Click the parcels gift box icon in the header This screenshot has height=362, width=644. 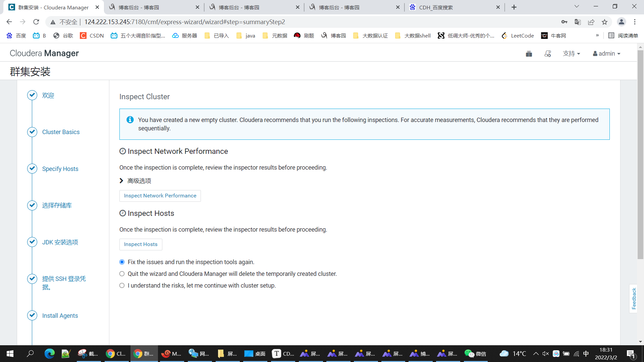pyautogui.click(x=529, y=54)
